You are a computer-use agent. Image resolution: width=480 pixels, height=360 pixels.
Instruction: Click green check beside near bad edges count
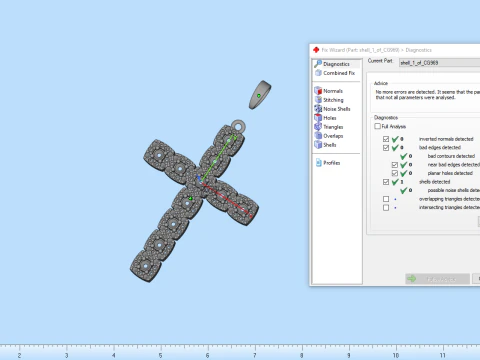pos(404,165)
